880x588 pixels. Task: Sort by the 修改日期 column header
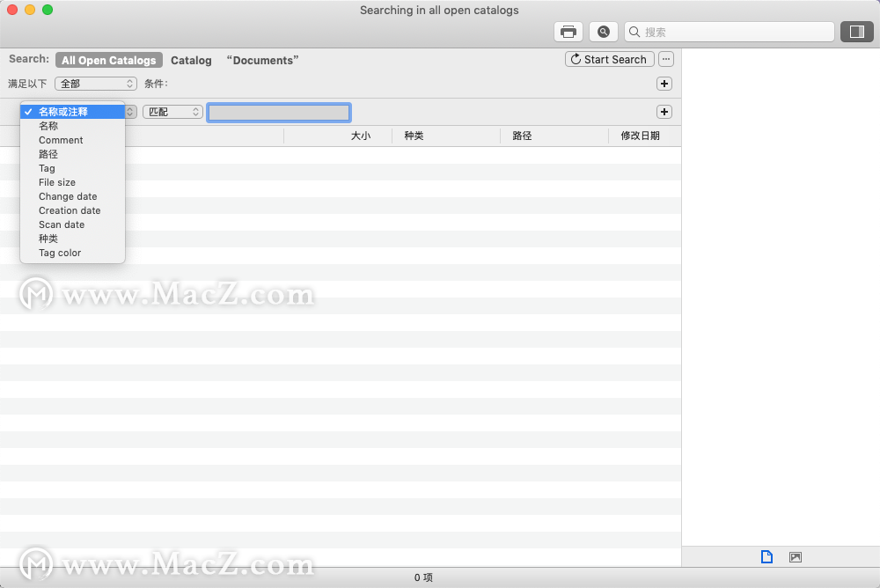[645, 136]
